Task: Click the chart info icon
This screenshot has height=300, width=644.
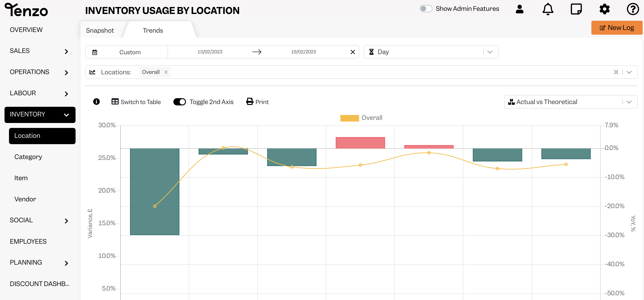Action: [96, 102]
